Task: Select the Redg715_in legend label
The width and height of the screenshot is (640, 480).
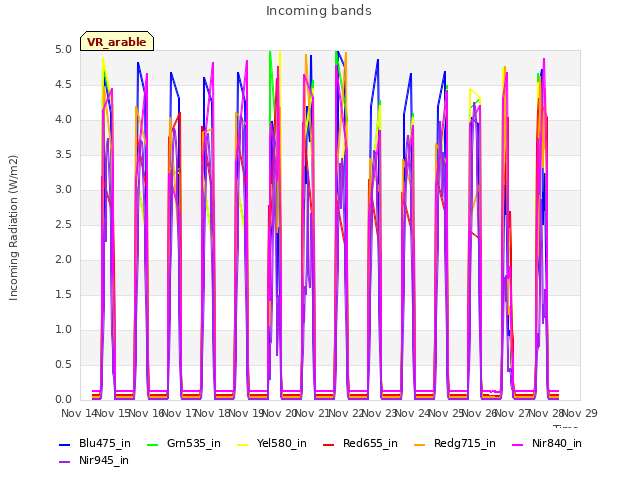Action: coord(465,444)
